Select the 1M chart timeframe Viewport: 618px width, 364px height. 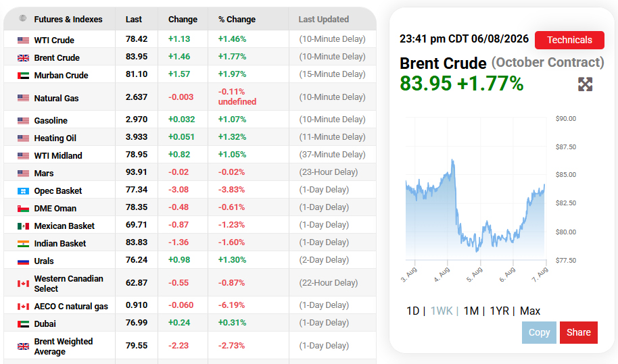point(471,311)
